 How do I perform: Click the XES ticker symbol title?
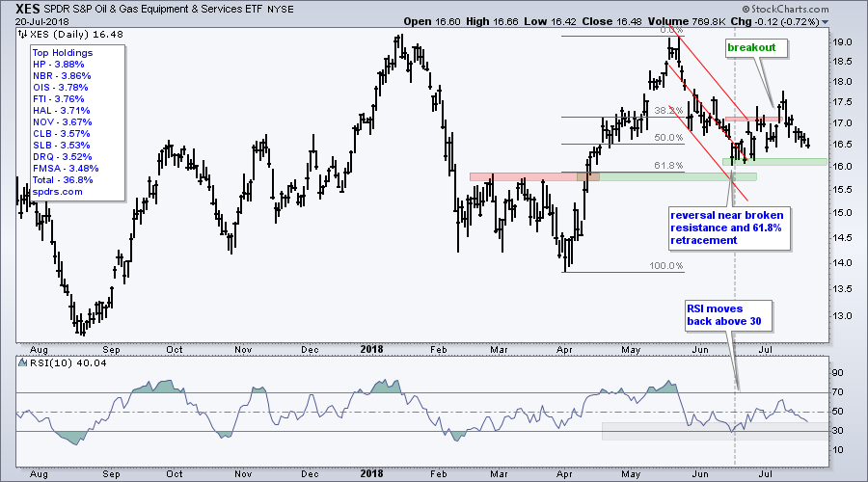(x=27, y=9)
